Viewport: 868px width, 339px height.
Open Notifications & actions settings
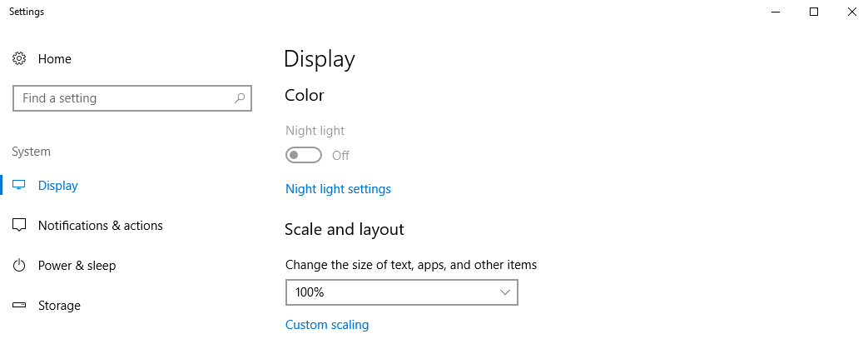[x=100, y=226]
